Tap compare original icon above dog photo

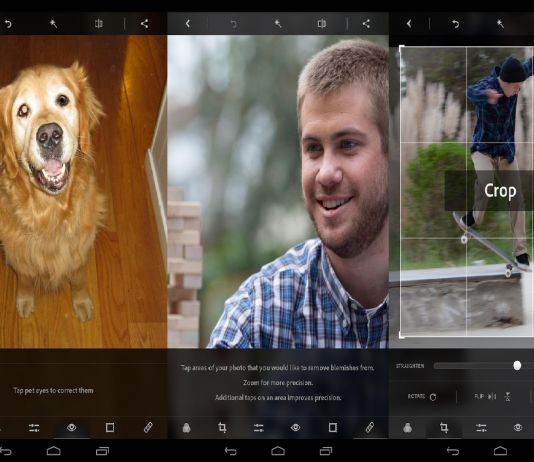[98, 23]
